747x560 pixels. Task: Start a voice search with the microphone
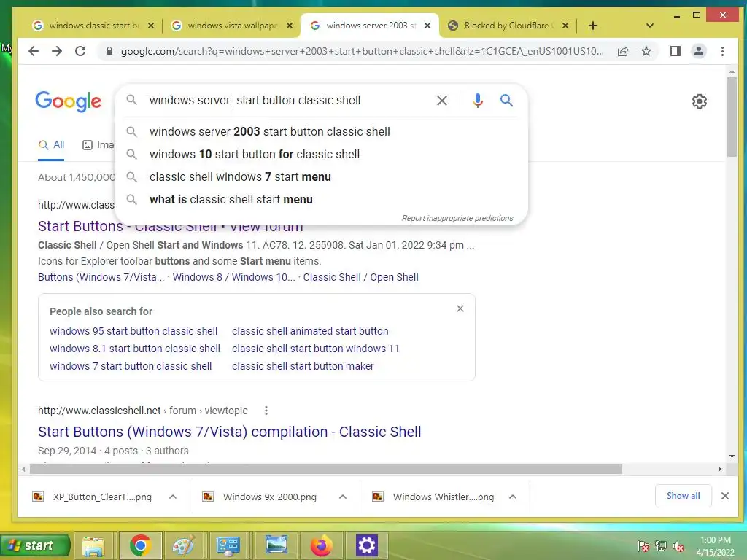477,101
